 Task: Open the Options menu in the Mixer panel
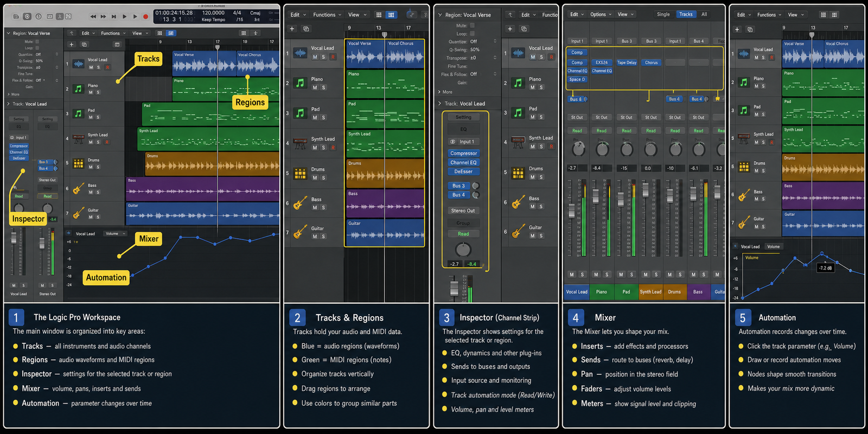(x=601, y=15)
